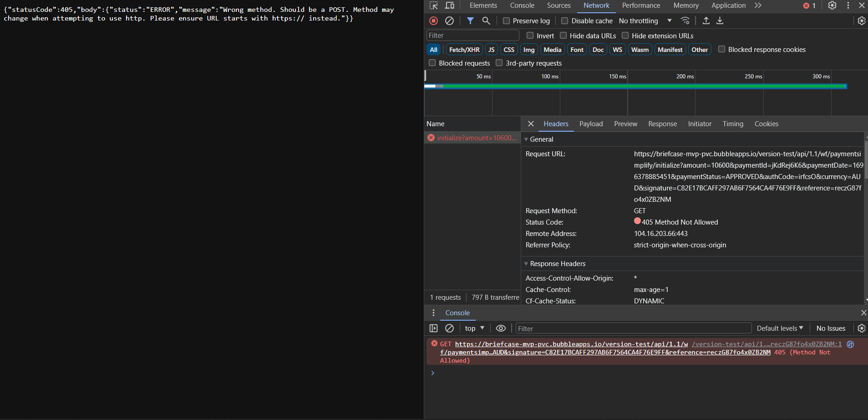Open console drawer three-dot menu
Image resolution: width=868 pixels, height=420 pixels.
tap(433, 312)
